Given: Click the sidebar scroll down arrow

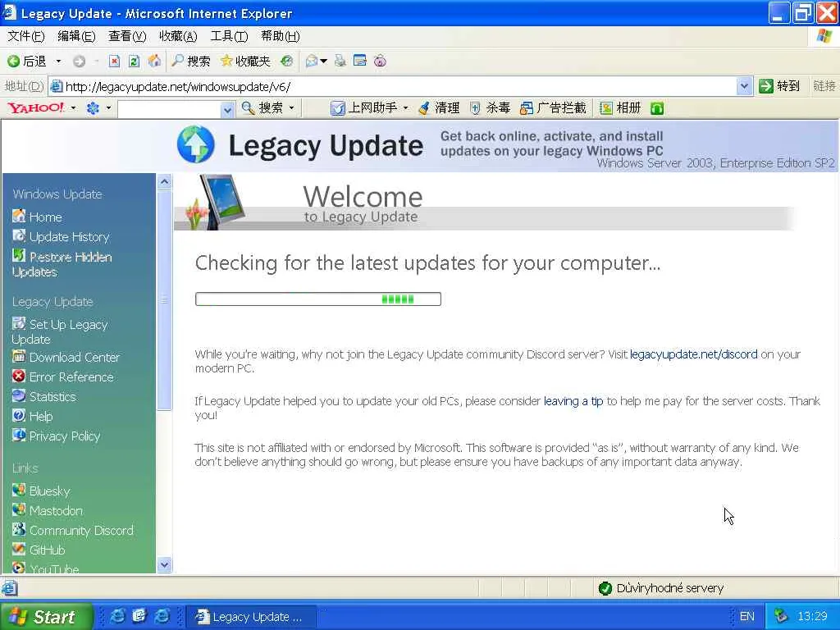Looking at the screenshot, I should click(164, 564).
